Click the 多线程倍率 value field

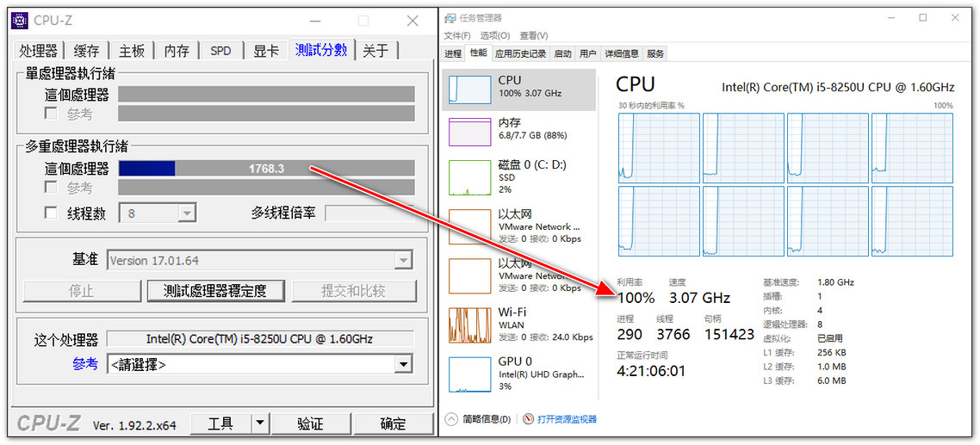point(370,213)
